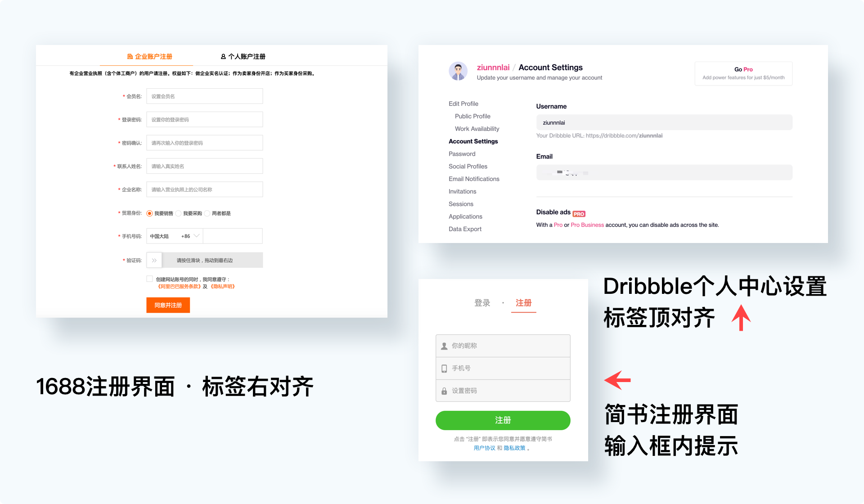
Task: Click the Edit Profile menu item
Action: coord(463,104)
